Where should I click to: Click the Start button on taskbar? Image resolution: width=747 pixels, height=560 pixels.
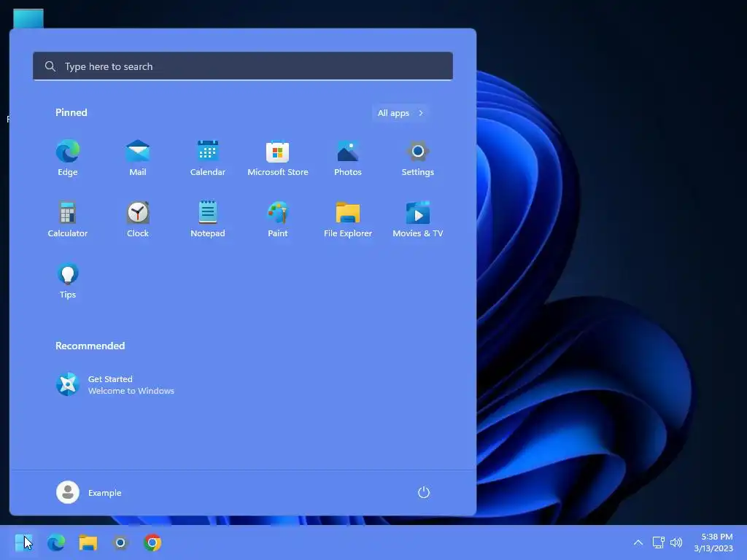24,542
